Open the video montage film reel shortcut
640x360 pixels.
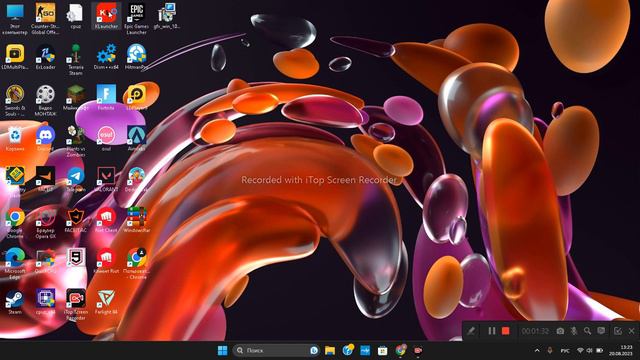pyautogui.click(x=45, y=100)
